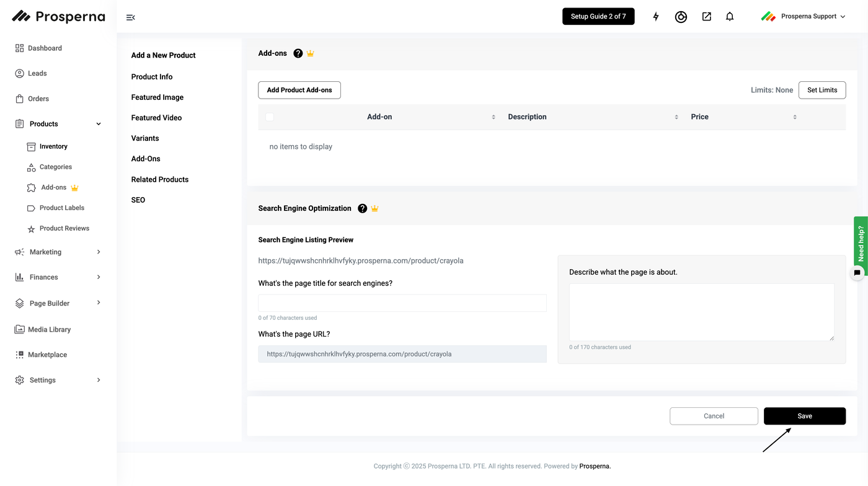The width and height of the screenshot is (868, 486).
Task: Collapse the sidebar menu toggle icon
Action: 130,17
